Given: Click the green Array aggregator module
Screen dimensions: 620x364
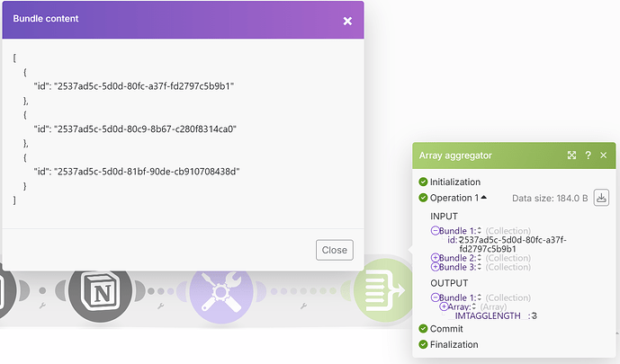Looking at the screenshot, I should point(383,290).
